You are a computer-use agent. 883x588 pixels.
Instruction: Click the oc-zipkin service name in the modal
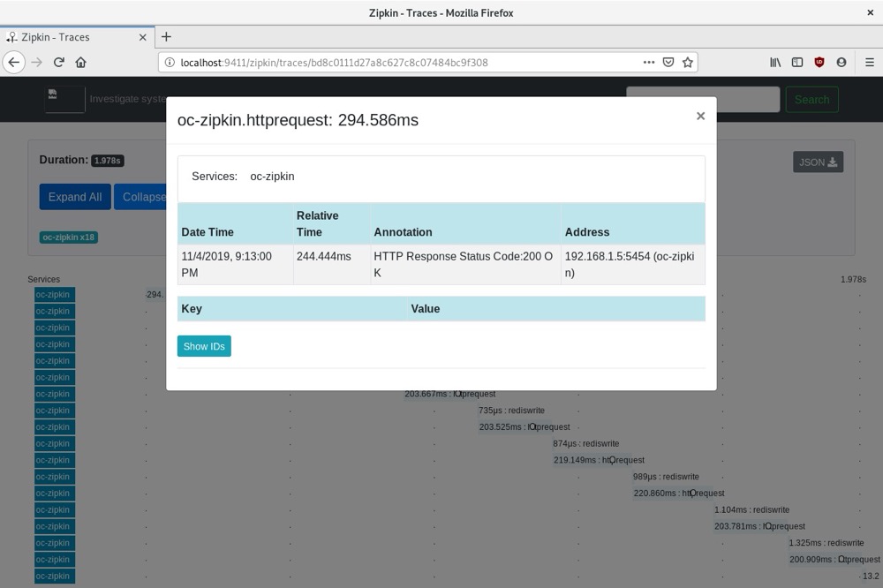click(x=272, y=177)
